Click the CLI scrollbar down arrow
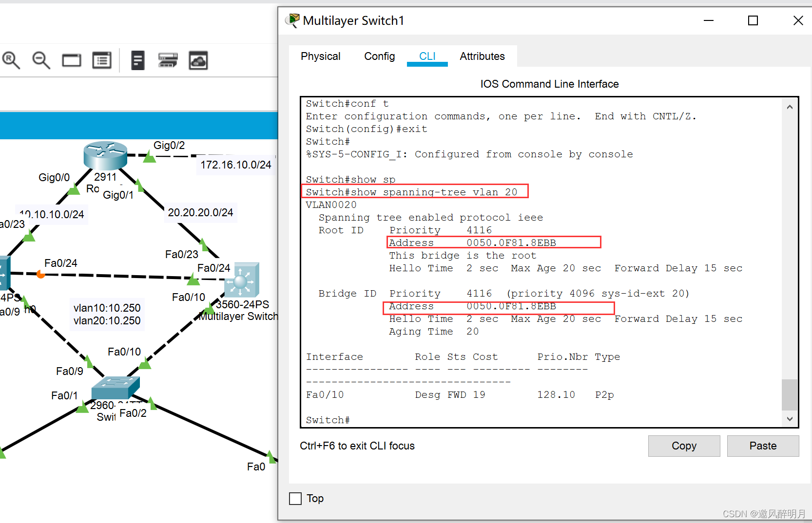This screenshot has width=812, height=523. click(790, 419)
